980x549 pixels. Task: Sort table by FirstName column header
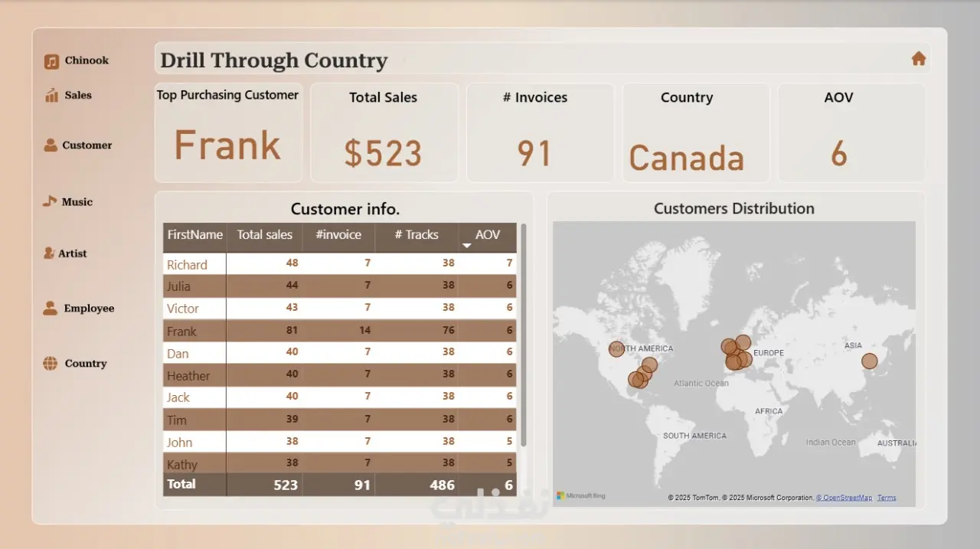pyautogui.click(x=195, y=235)
